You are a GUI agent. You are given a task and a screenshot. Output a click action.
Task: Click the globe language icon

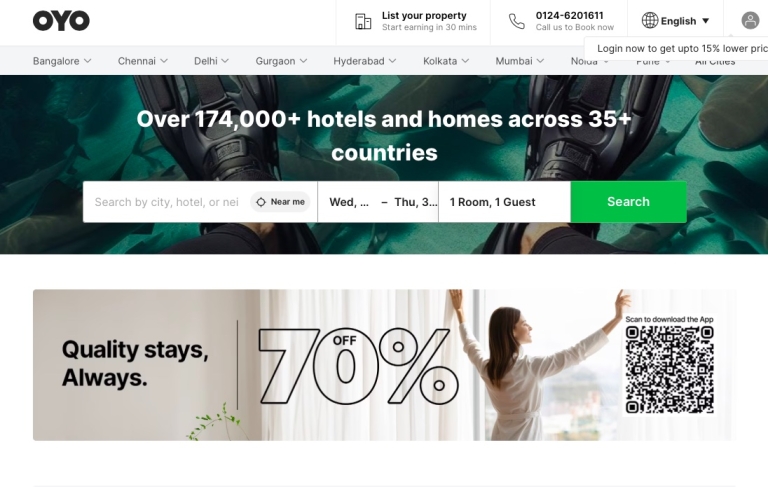[x=649, y=21]
